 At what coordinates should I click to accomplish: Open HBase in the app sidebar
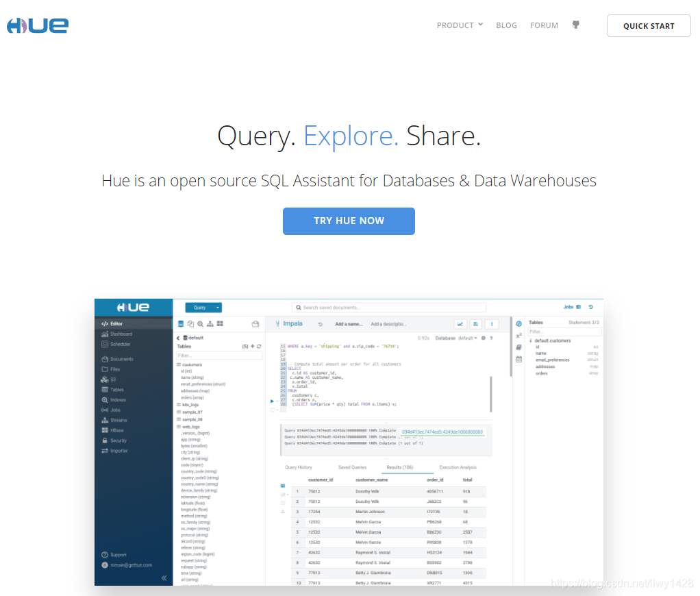pos(112,430)
